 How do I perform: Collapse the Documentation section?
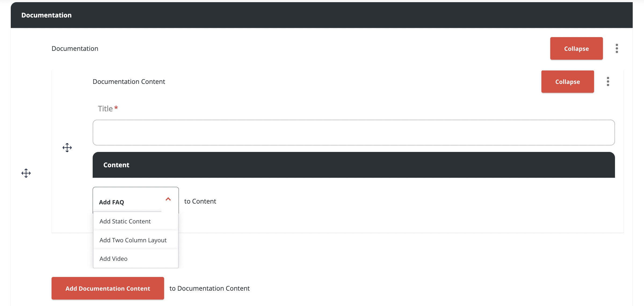tap(576, 48)
